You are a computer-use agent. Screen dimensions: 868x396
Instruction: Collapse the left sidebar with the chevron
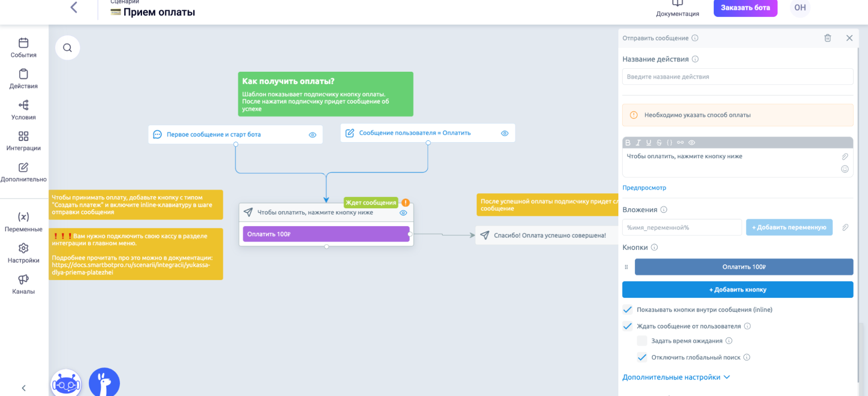click(24, 388)
